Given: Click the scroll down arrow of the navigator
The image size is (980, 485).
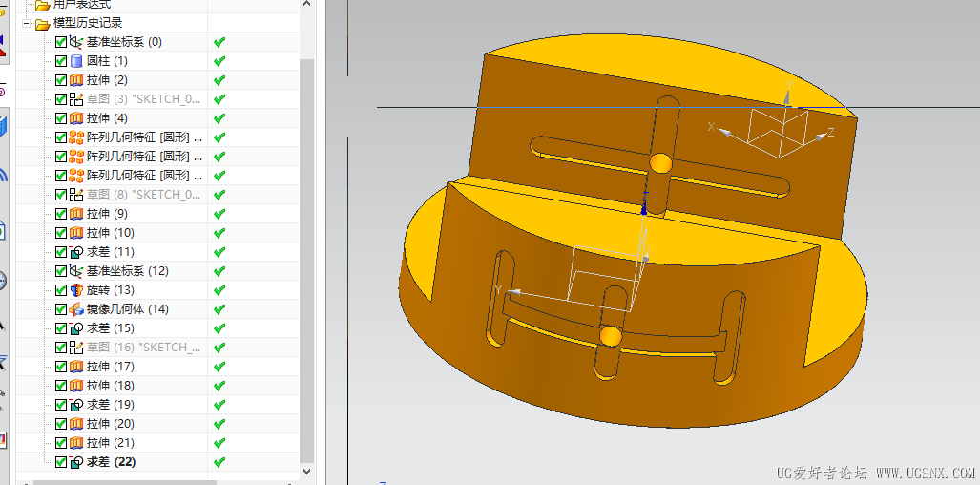Looking at the screenshot, I should point(307,472).
